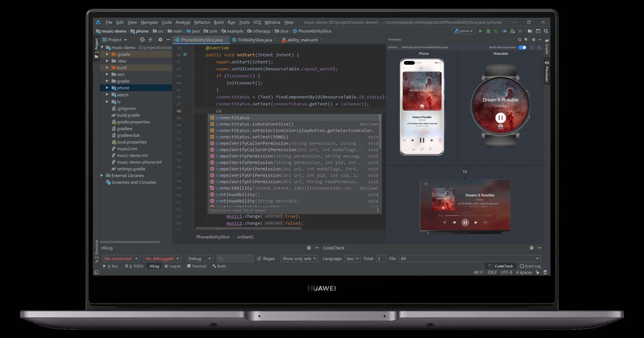The width and height of the screenshot is (644, 338).
Task: Open the Event Log button
Action: [530, 266]
